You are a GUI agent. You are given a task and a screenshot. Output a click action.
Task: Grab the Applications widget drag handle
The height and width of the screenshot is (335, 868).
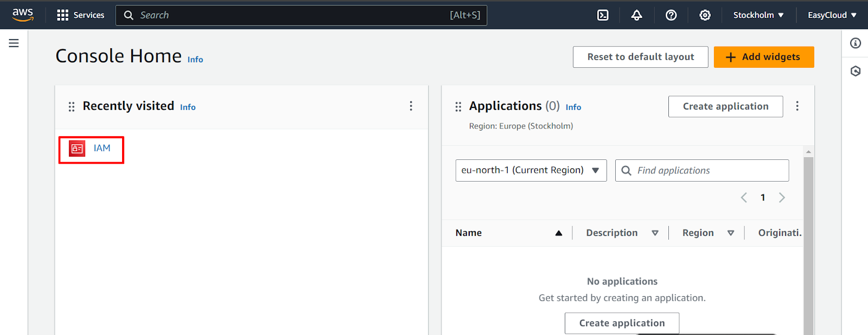tap(458, 107)
